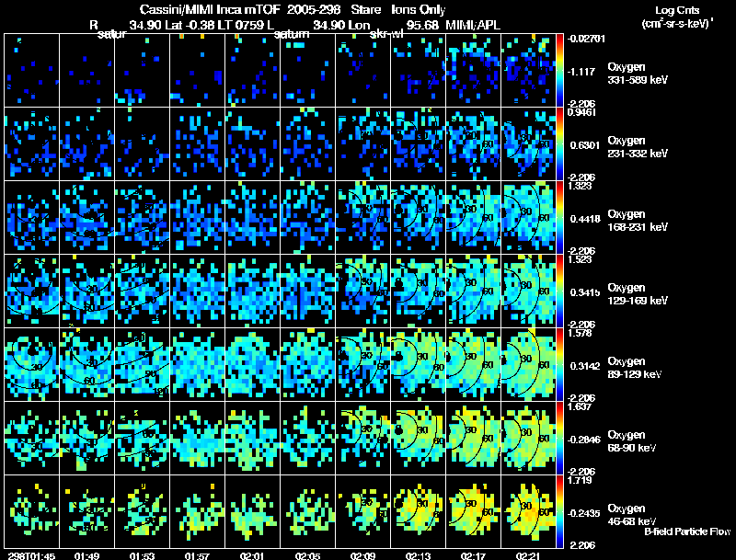Screen dimensions: 736x560
Task: Select the 129-169 keV panel at 02:01
Action: click(x=252, y=291)
